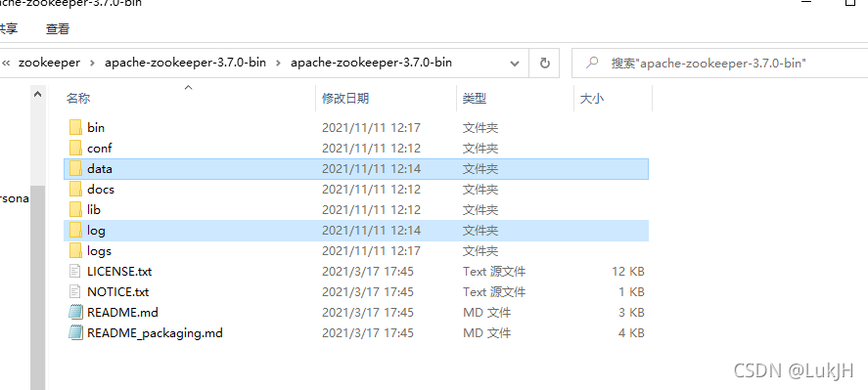Sort files by 修改日期 column
The image size is (868, 390).
tap(345, 99)
